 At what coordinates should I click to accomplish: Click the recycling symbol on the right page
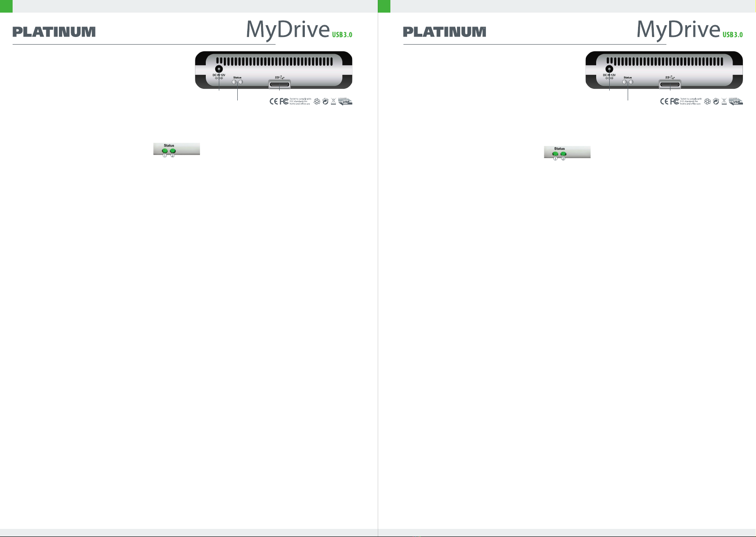click(707, 101)
